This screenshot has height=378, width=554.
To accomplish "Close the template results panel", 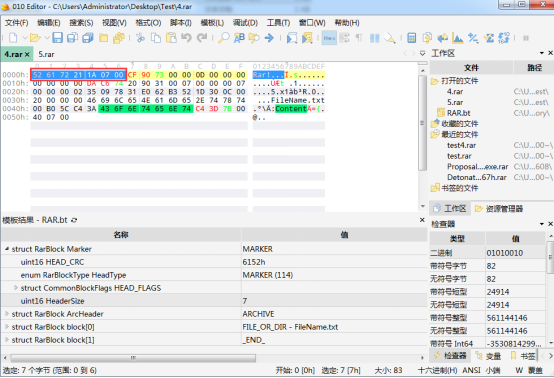I will click(x=422, y=220).
